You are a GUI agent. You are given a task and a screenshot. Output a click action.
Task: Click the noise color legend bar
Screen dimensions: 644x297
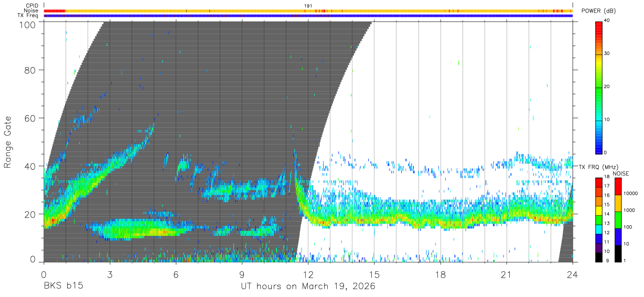(x=617, y=219)
